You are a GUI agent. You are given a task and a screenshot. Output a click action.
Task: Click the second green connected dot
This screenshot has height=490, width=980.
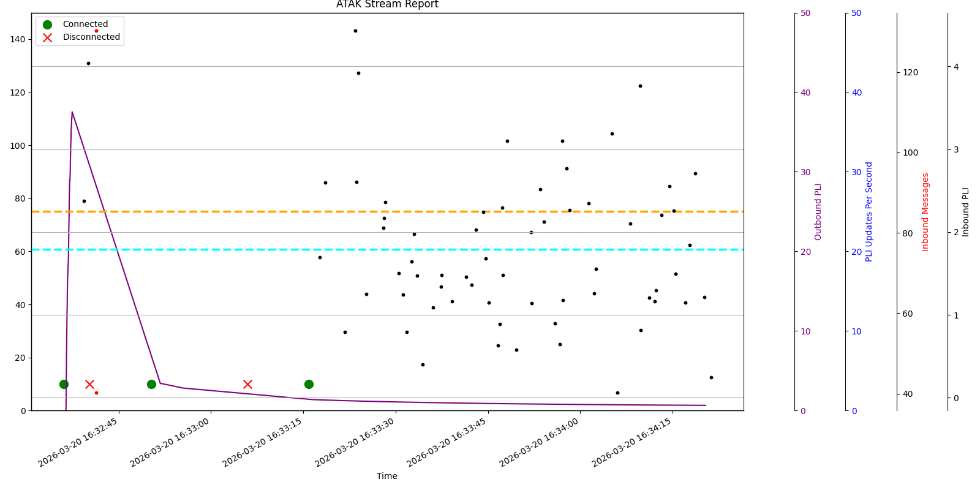click(x=151, y=384)
